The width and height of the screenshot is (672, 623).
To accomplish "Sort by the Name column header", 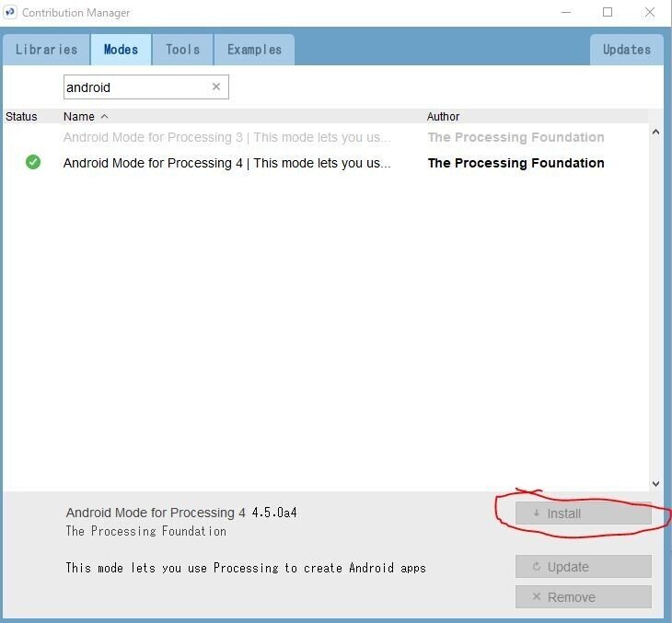I will 79,117.
